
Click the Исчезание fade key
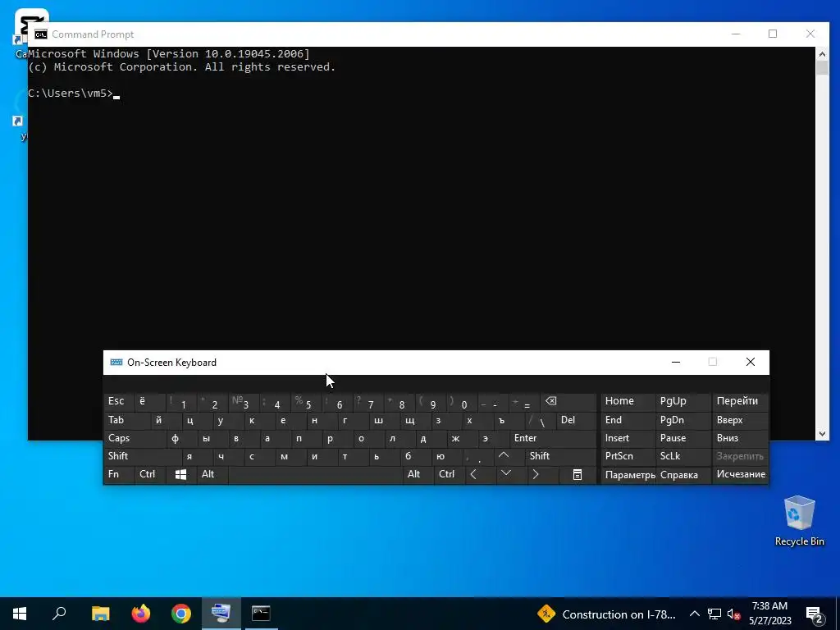pyautogui.click(x=741, y=475)
